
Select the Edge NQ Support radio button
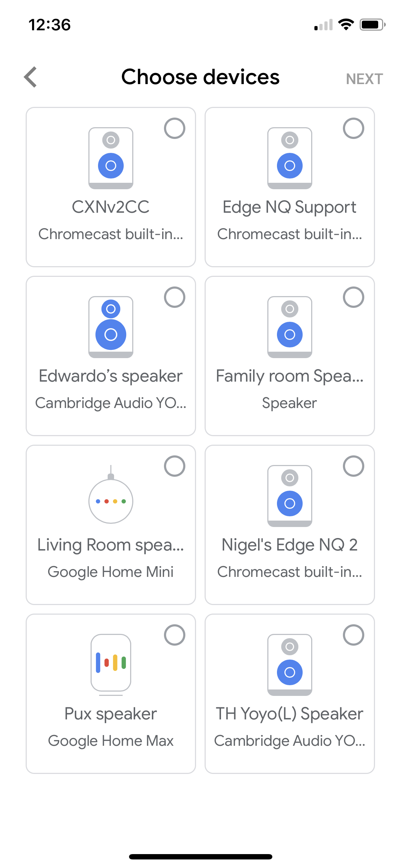[x=354, y=128]
